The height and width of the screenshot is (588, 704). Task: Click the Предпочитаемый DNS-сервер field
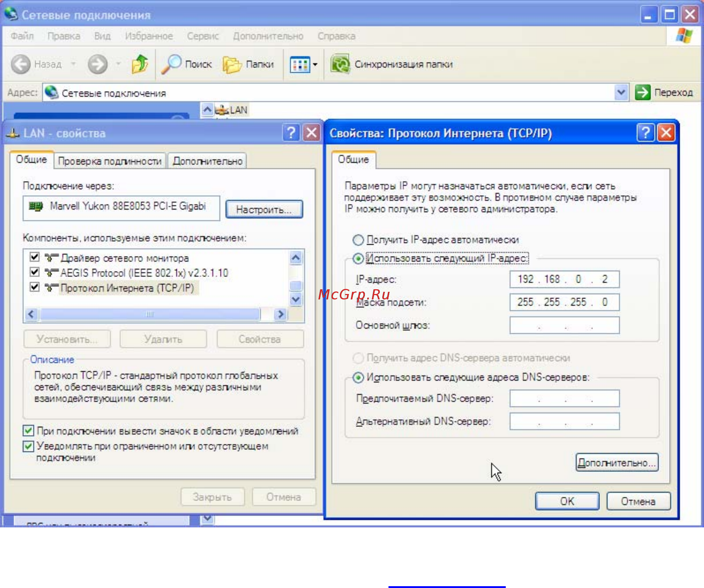pos(565,399)
